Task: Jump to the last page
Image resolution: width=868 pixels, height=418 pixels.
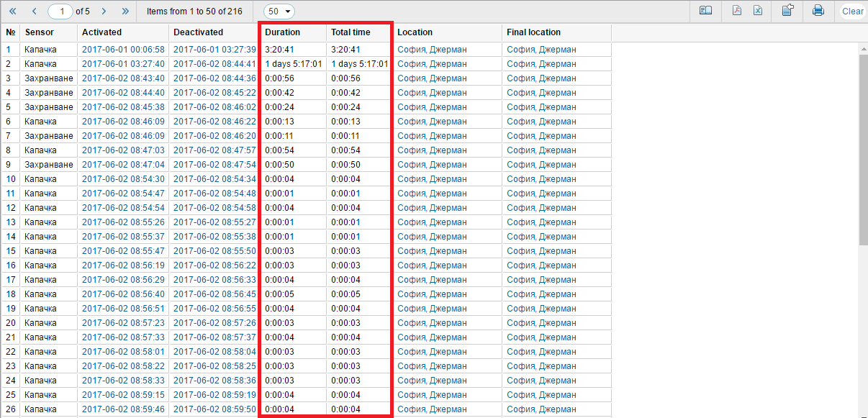Action: 125,11
